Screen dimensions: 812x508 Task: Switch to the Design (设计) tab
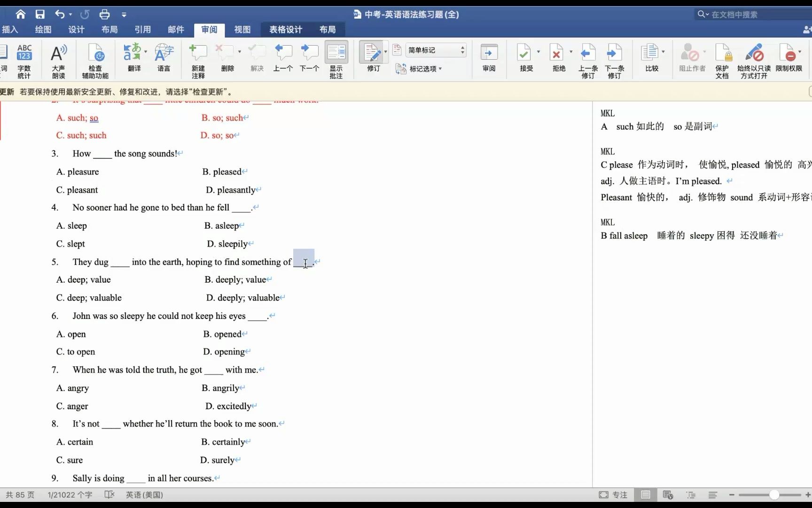pos(76,30)
